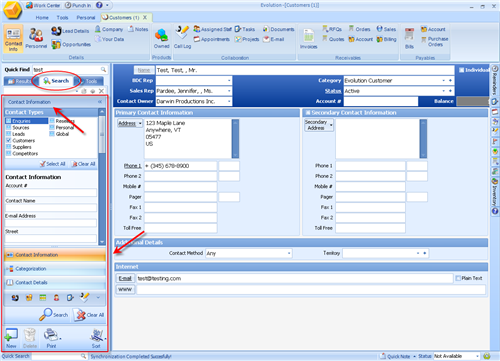The height and width of the screenshot is (361, 500).
Task: Enable Plain Text email checkbox
Action: pos(458,278)
